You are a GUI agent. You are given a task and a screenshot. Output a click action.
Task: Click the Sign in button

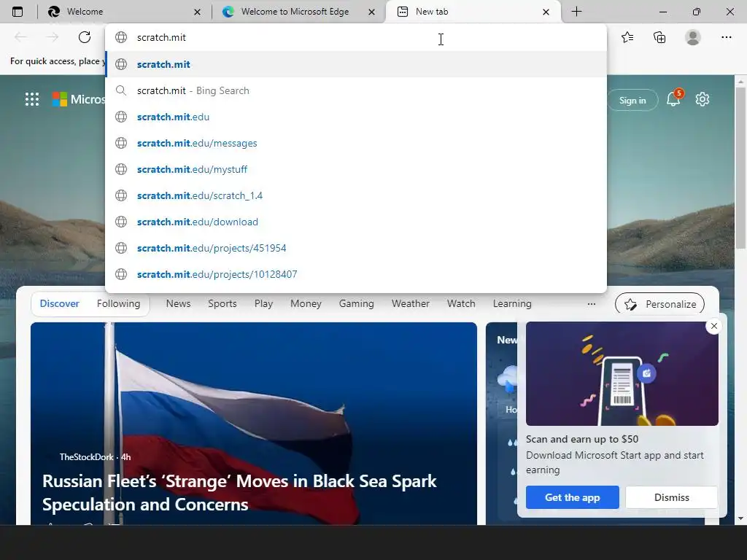point(632,100)
